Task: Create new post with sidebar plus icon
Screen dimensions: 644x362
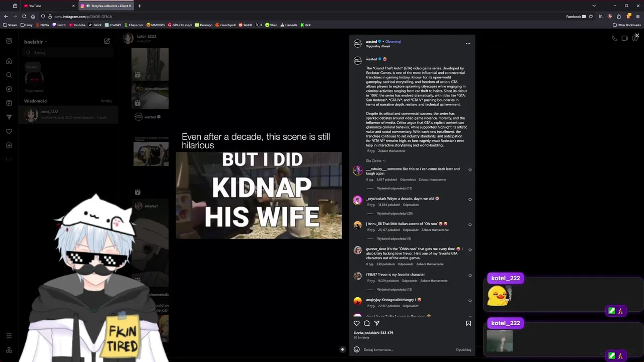Action: (9, 145)
